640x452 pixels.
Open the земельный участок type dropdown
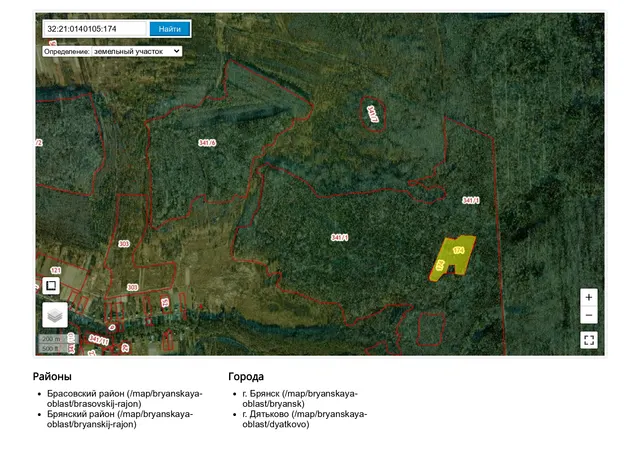(x=137, y=51)
